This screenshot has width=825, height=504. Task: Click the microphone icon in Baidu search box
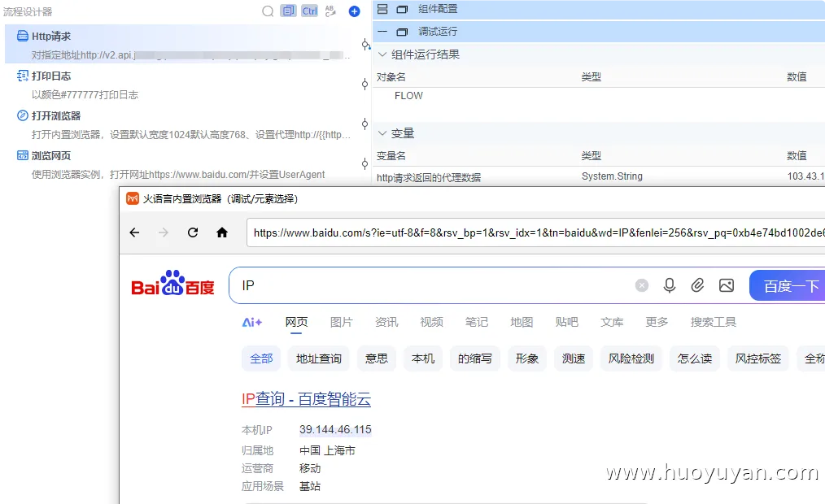669,285
